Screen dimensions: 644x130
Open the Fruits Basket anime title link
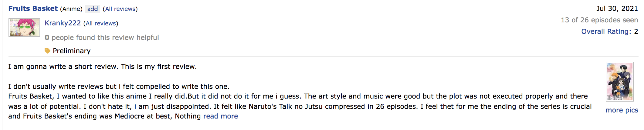[x=33, y=8]
